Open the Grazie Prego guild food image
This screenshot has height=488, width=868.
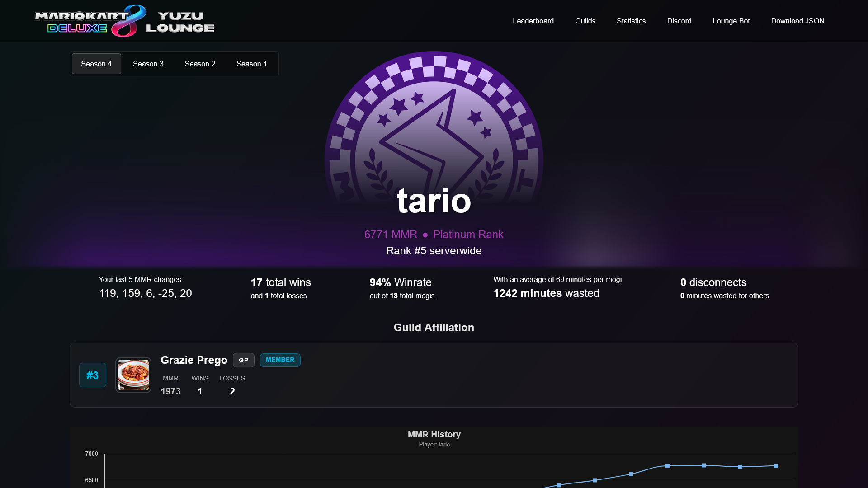pyautogui.click(x=133, y=375)
